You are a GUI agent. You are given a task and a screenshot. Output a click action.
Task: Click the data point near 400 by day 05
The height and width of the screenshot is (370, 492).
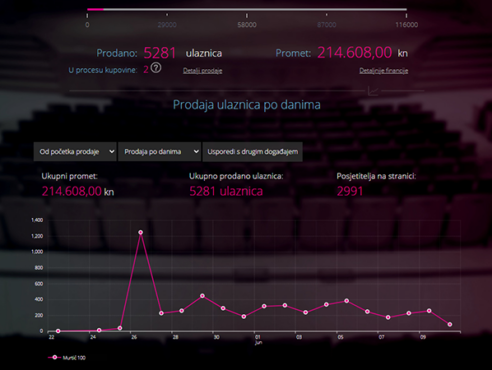coord(347,301)
